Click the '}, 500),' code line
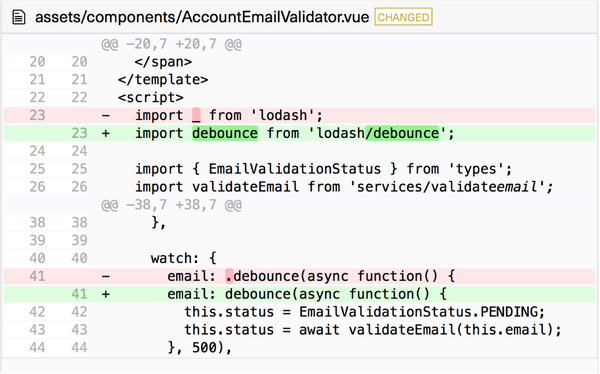This screenshot has width=600, height=374. pos(200,348)
